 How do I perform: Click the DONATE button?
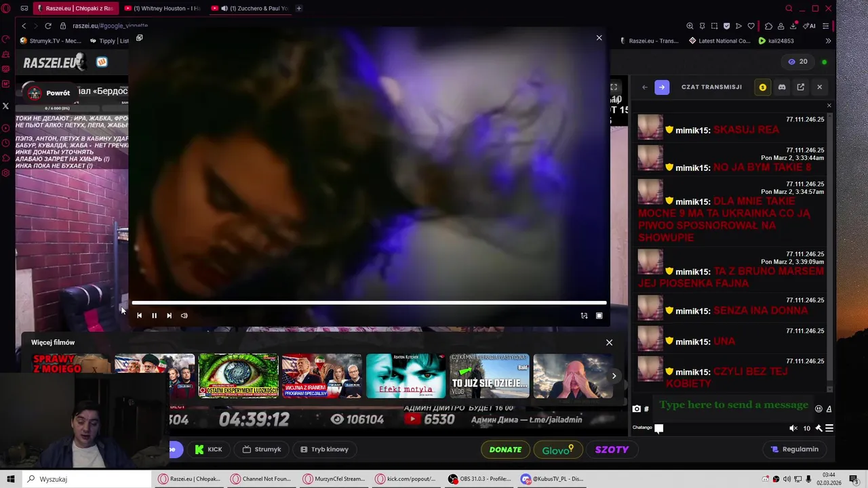(x=506, y=449)
